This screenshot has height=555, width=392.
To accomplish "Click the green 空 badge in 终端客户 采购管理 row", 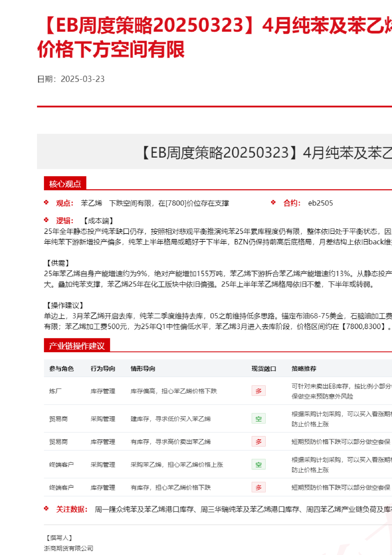I will tap(258, 464).
